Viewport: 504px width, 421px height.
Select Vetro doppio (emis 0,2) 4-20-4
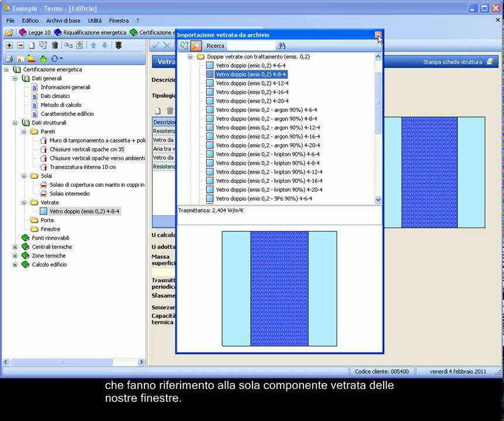252,101
